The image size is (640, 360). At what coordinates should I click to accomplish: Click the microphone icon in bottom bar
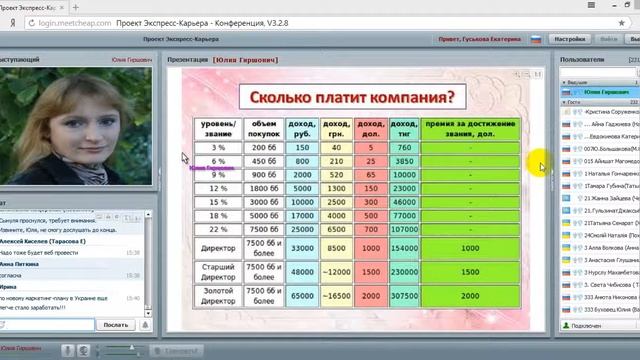68,351
